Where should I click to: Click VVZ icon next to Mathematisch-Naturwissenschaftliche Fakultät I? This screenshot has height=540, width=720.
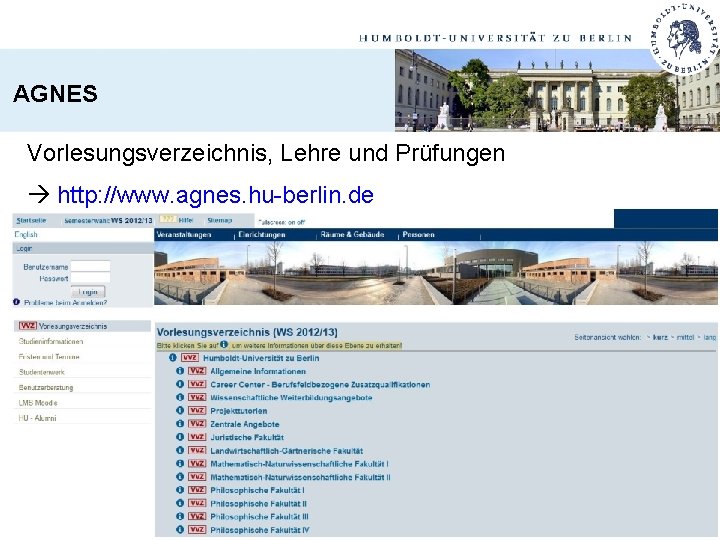point(197,464)
